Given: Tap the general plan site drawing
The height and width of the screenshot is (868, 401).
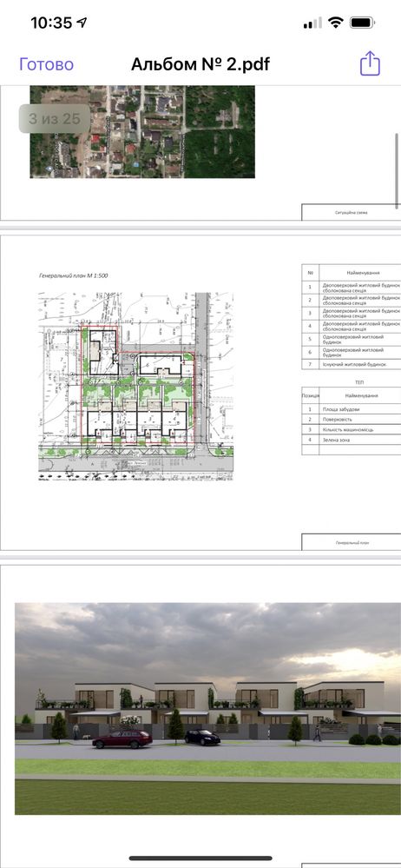Looking at the screenshot, I should tap(136, 386).
